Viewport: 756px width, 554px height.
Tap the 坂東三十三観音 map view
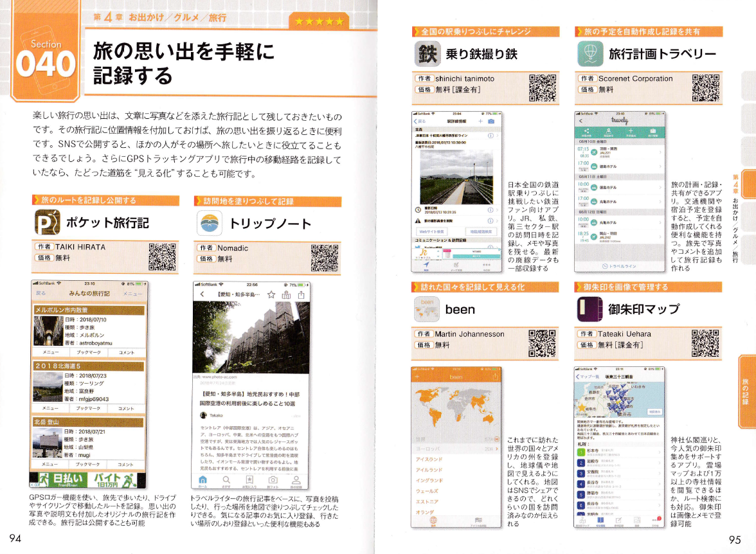pyautogui.click(x=620, y=400)
